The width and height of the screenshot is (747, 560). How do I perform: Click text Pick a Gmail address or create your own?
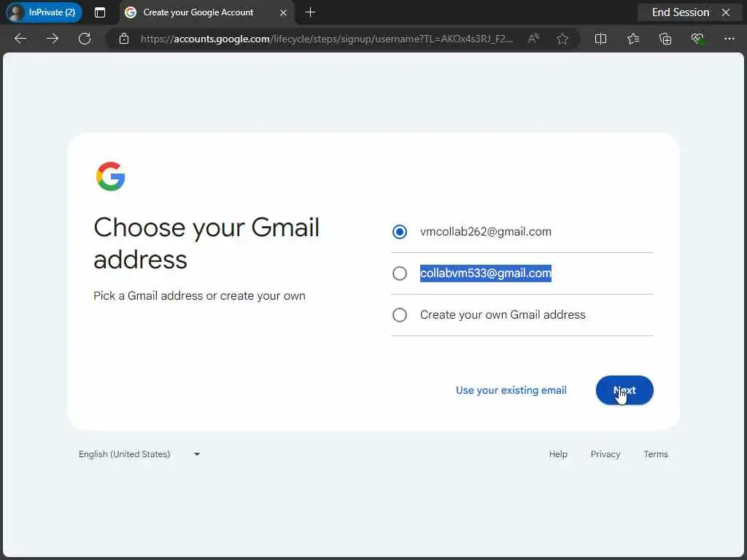(x=200, y=296)
